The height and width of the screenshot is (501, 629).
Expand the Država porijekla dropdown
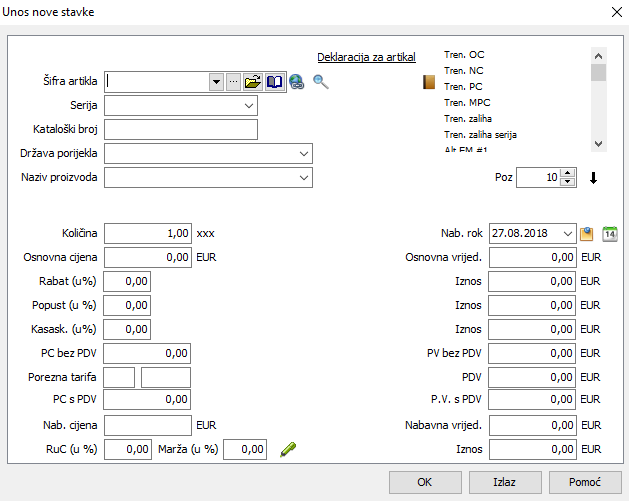tap(303, 154)
